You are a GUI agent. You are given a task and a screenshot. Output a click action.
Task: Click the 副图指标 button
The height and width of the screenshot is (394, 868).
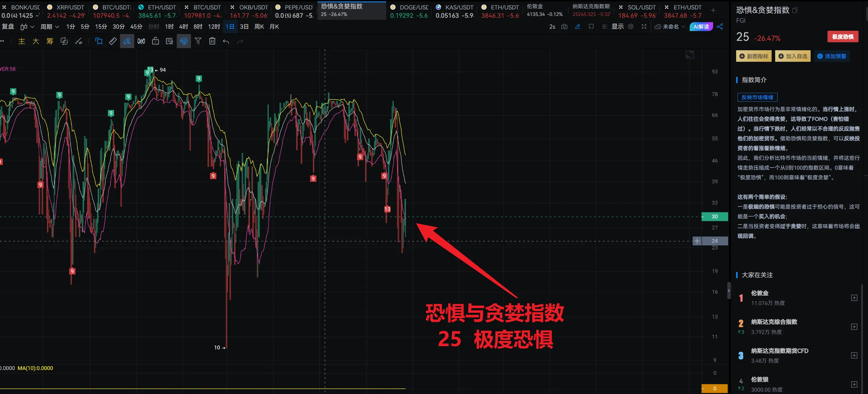(x=754, y=56)
